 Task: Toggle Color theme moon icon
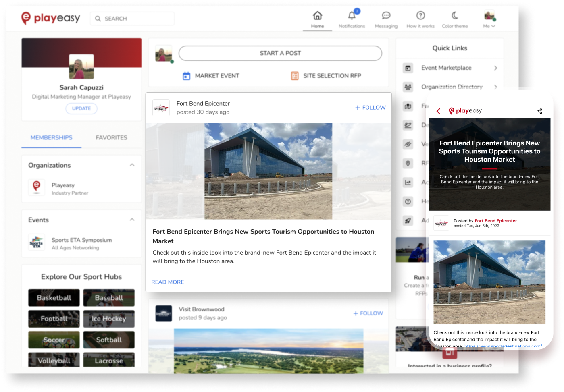tap(455, 16)
